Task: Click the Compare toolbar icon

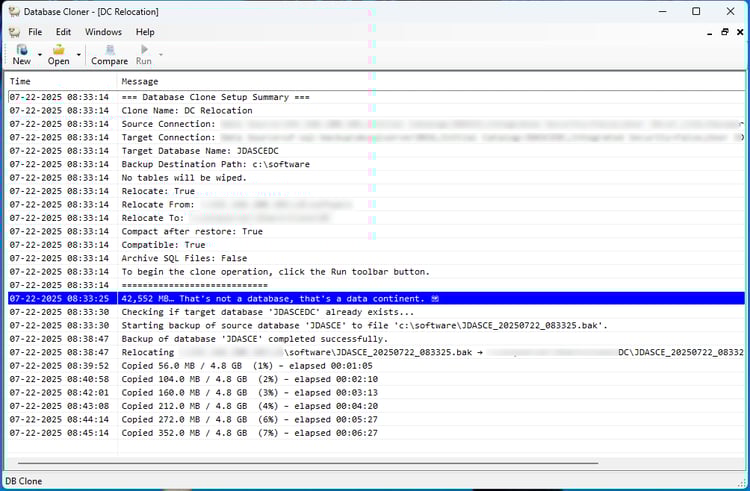Action: [x=110, y=49]
